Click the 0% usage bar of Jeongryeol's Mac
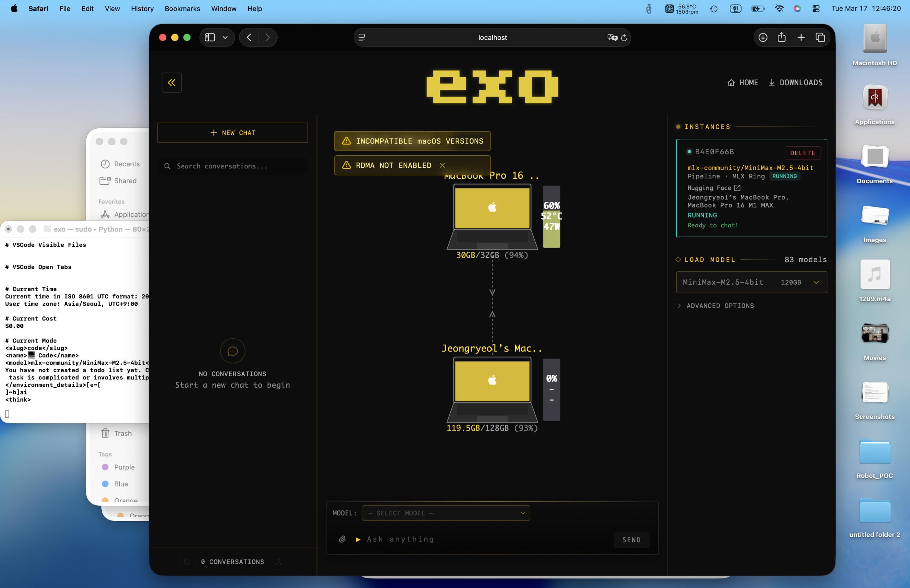Screen dimensions: 910x588 point(552,389)
